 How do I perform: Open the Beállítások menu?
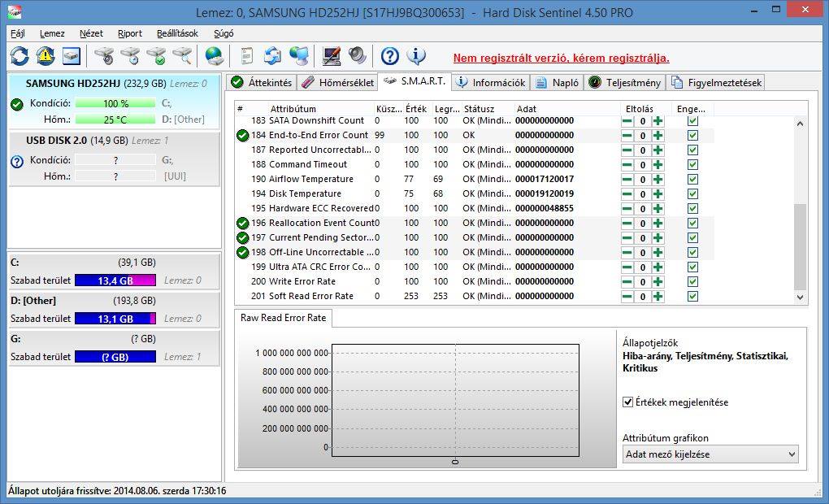point(177,33)
